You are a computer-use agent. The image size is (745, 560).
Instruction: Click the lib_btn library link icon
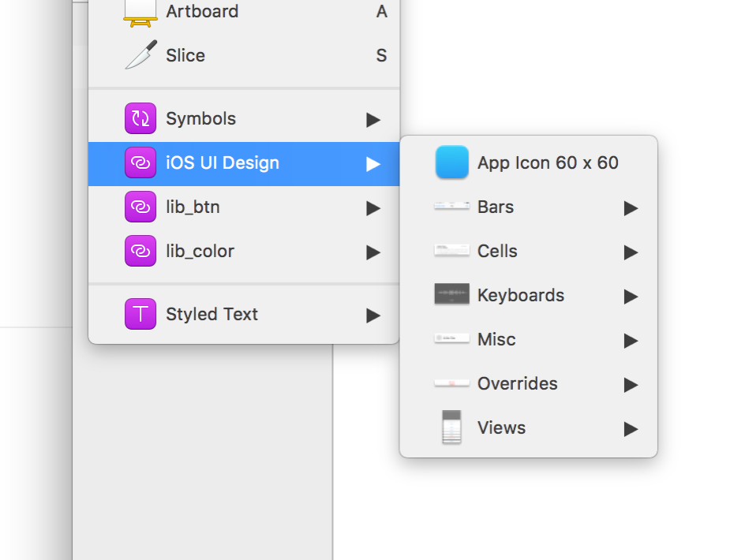(x=140, y=207)
